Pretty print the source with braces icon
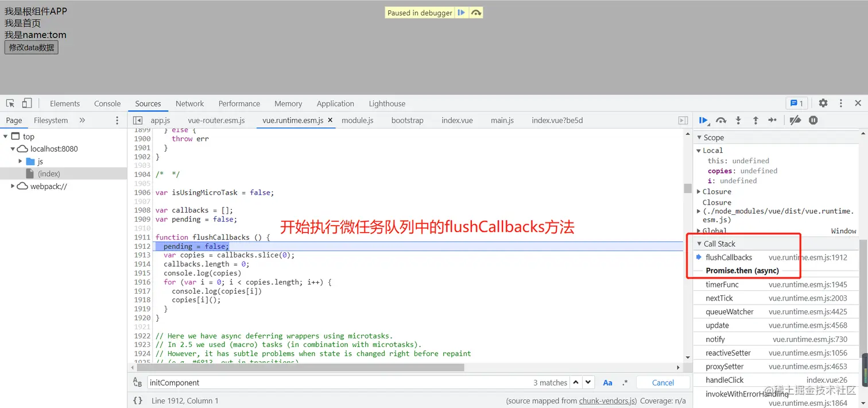This screenshot has height=408, width=868. pos(138,401)
